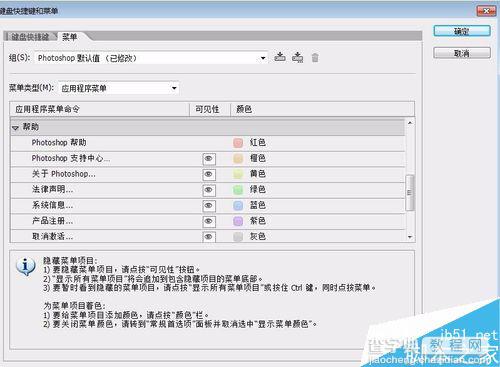This screenshot has height=367, width=500.
Task: Toggle visibility of Photoshop 支持中心
Action: 209,159
